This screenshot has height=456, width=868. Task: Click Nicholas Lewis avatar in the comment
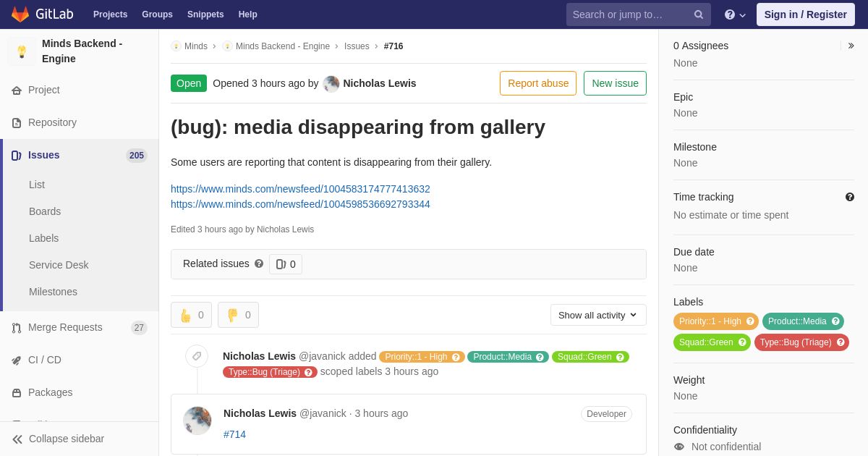[x=197, y=421]
